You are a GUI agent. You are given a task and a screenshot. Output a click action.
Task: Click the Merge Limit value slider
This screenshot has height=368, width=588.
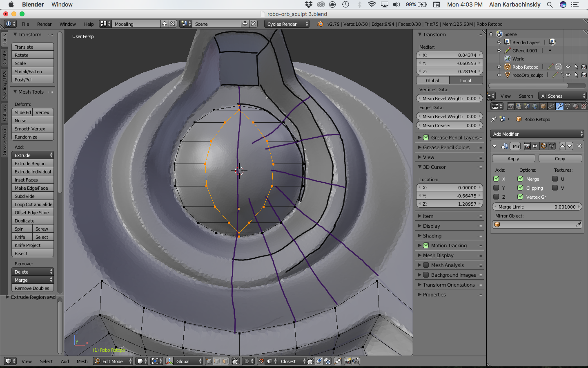pyautogui.click(x=537, y=207)
